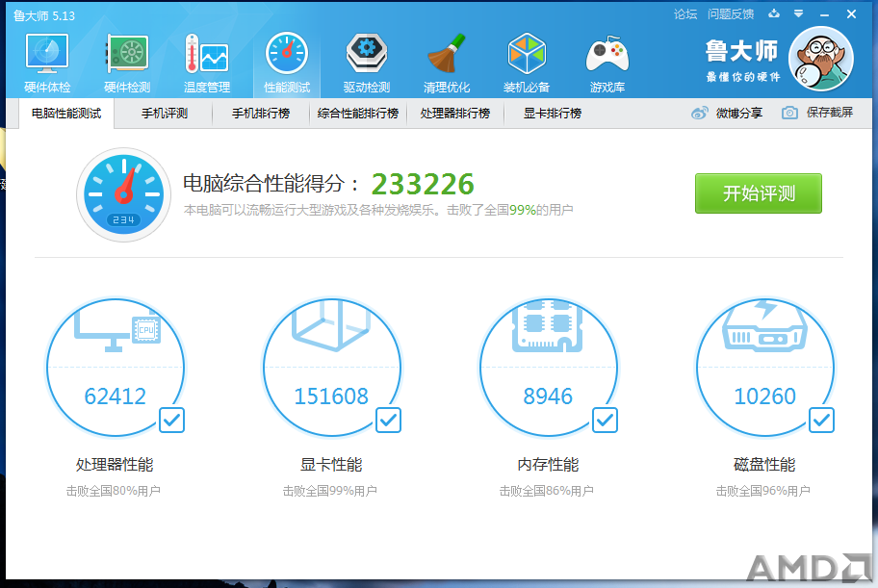Open 温度管理 temperature management icon
The height and width of the screenshot is (588, 878).
[x=207, y=54]
